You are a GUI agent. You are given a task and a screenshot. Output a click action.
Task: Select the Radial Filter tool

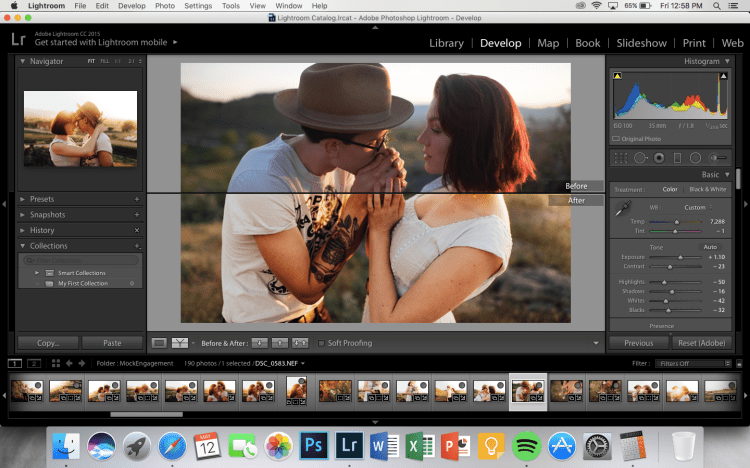(696, 158)
